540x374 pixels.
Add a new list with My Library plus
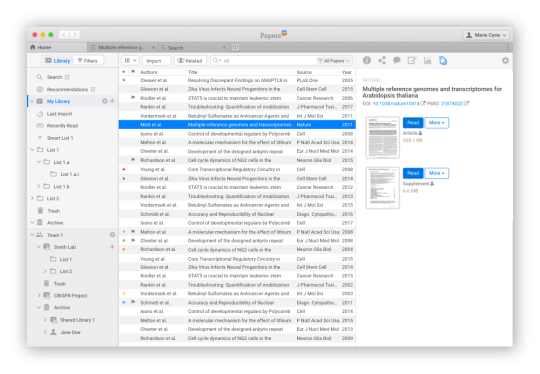click(112, 101)
